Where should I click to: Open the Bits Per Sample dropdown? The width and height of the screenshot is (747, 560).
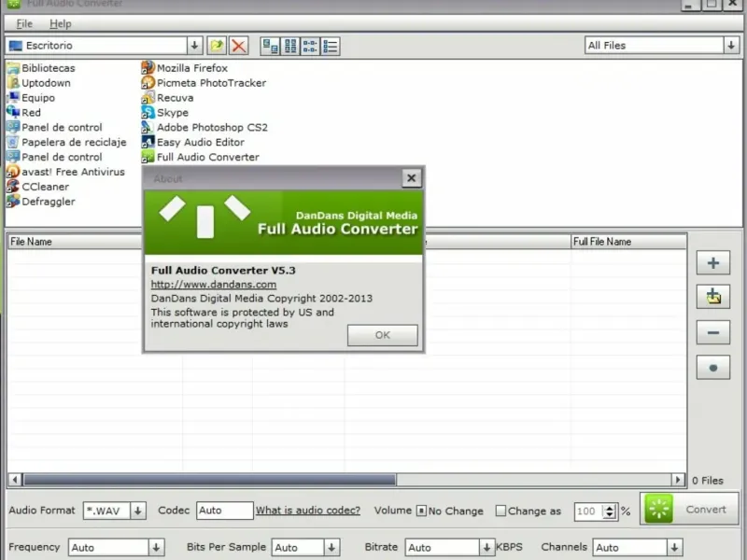coord(331,548)
